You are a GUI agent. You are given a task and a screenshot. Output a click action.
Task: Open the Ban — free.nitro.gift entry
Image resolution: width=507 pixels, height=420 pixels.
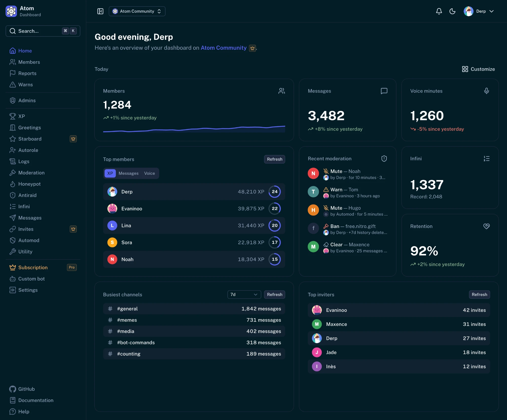(x=348, y=229)
